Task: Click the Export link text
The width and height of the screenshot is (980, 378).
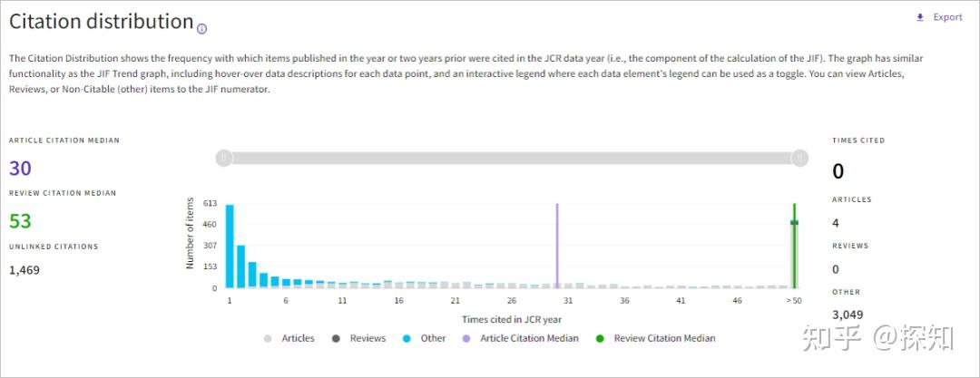Action: tap(947, 17)
